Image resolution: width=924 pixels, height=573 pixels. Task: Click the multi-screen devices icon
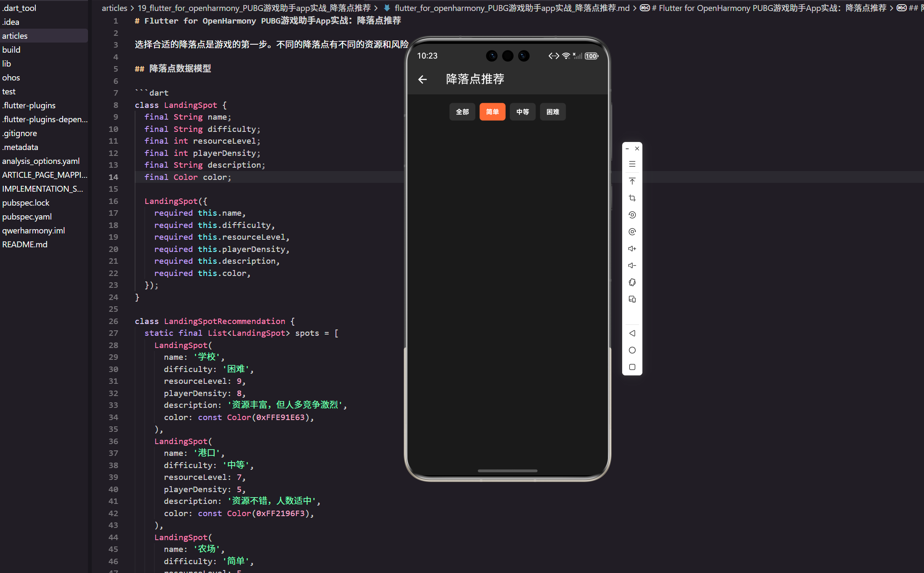[x=632, y=299]
